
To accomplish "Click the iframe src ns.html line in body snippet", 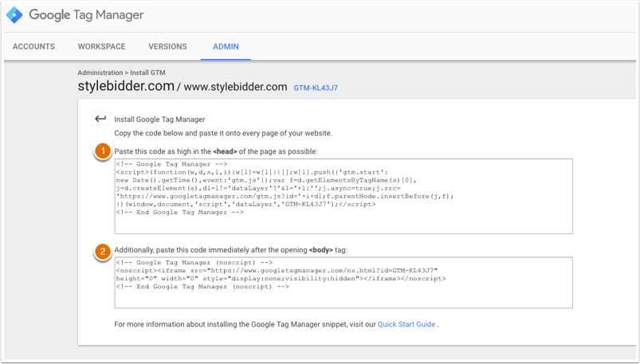I will [x=277, y=271].
